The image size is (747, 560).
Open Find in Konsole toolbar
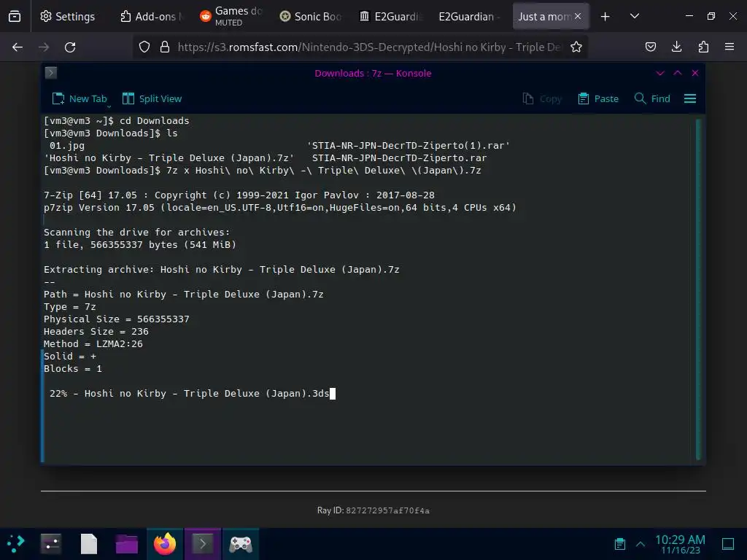(653, 99)
